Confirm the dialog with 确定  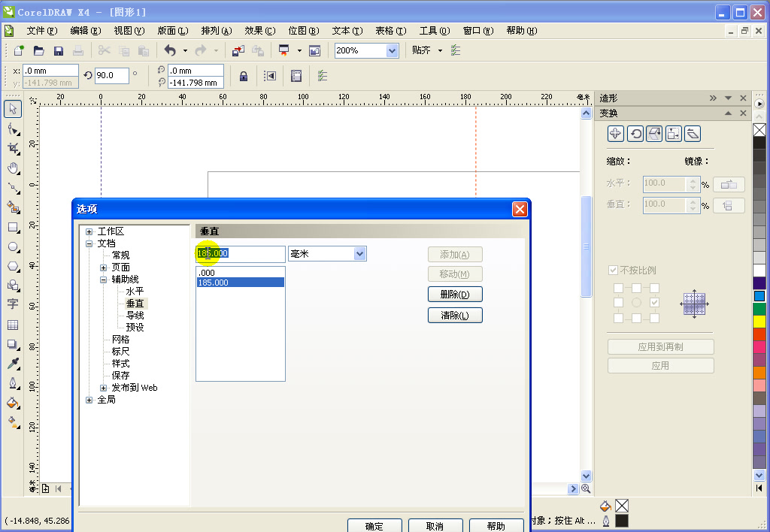[x=374, y=526]
